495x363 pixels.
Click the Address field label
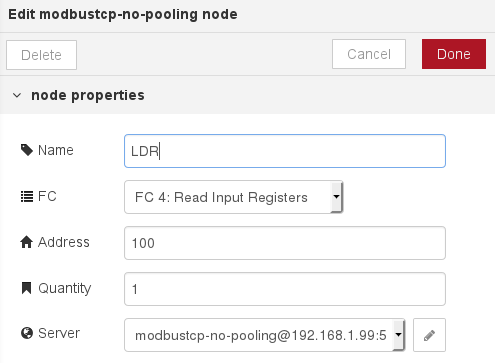[64, 242]
